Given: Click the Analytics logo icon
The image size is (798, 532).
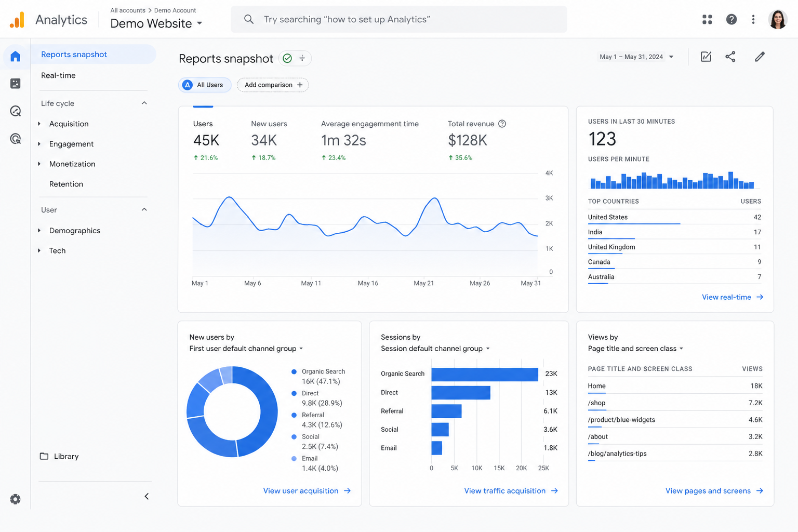Looking at the screenshot, I should pyautogui.click(x=17, y=20).
